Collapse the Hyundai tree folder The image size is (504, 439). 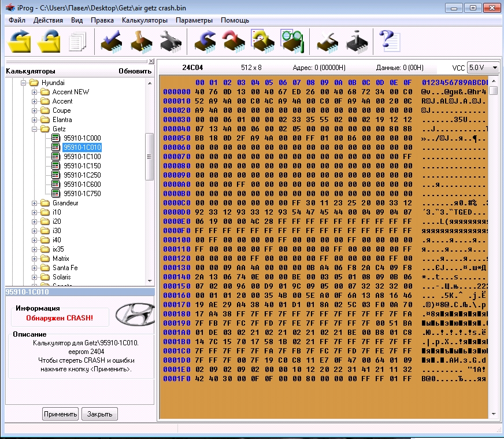coord(23,83)
